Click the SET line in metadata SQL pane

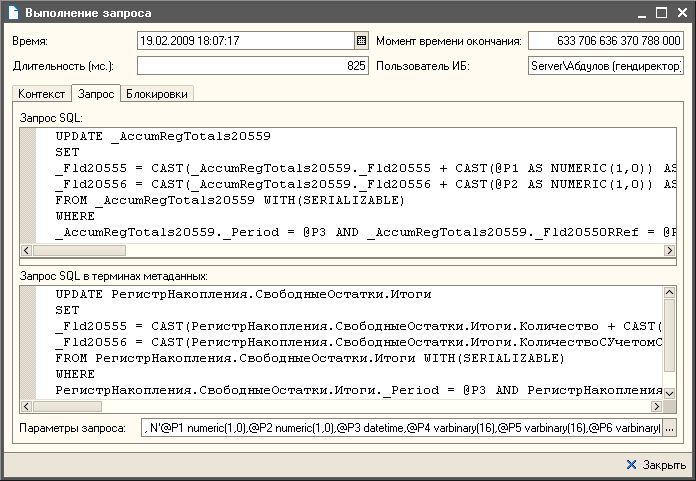tap(67, 310)
